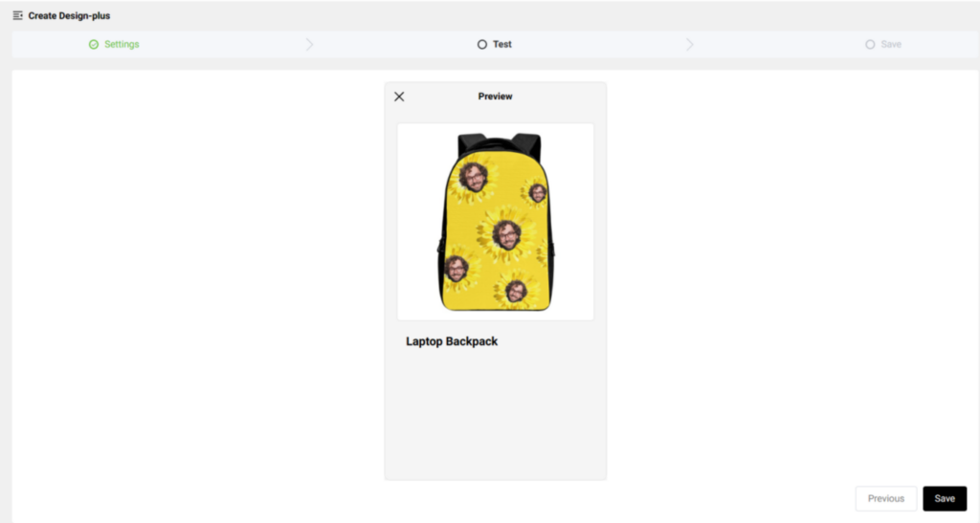Open the Save step label in stepper
This screenshot has height=523, width=980.
click(891, 44)
